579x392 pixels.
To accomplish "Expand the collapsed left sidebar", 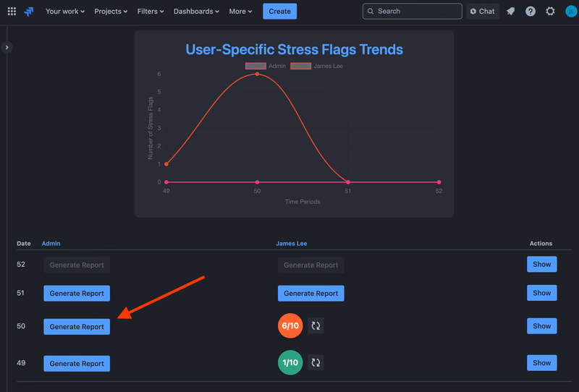I will coord(7,47).
